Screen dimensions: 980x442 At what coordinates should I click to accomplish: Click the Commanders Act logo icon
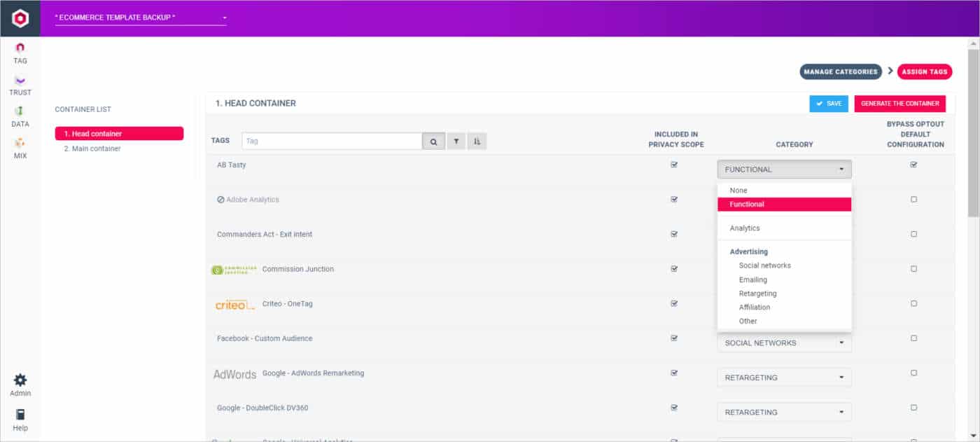[20, 18]
